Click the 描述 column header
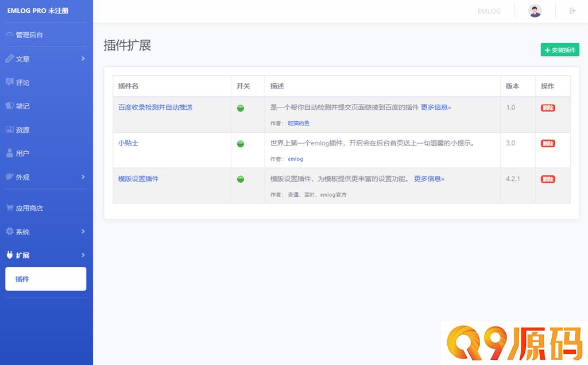 (x=277, y=86)
